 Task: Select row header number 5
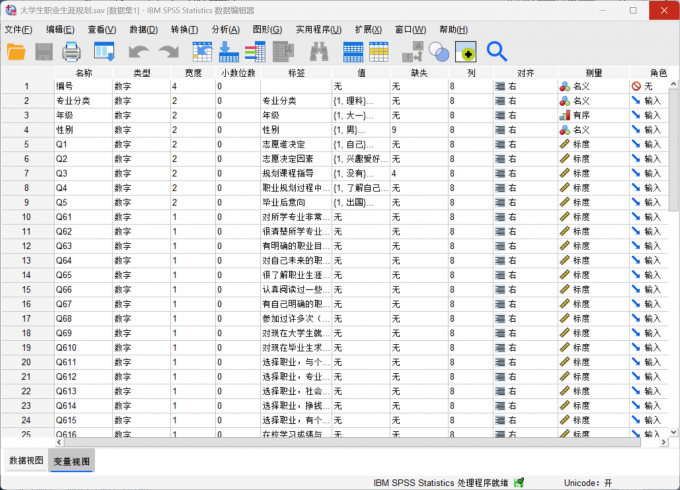click(x=26, y=144)
